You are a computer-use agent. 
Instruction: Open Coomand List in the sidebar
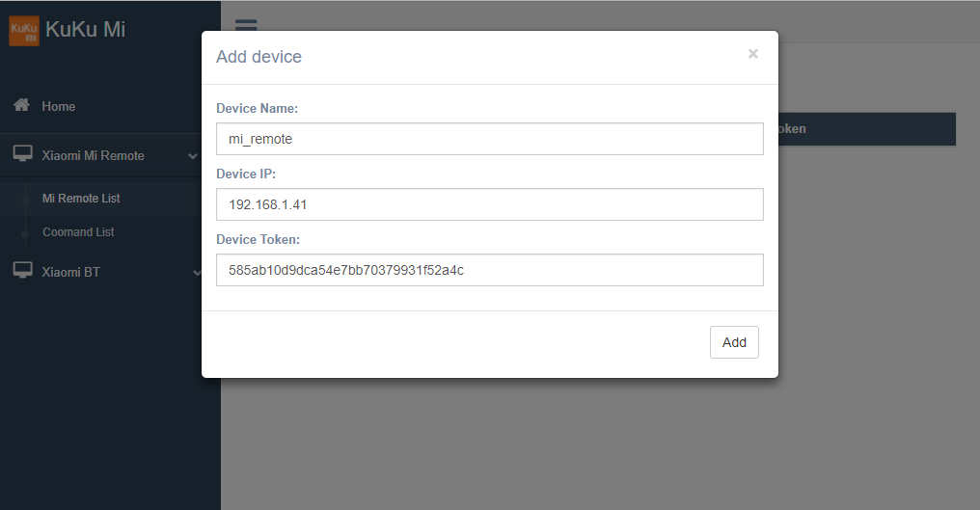pos(78,232)
